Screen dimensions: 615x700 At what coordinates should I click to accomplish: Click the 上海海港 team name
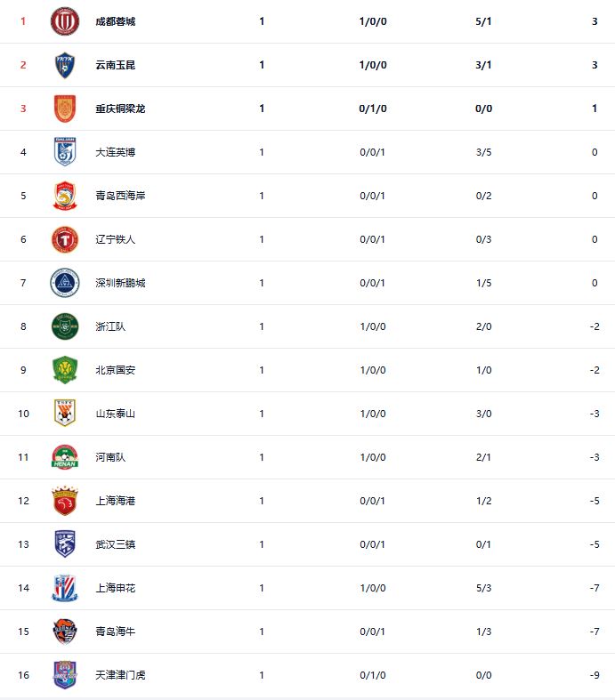pos(116,501)
